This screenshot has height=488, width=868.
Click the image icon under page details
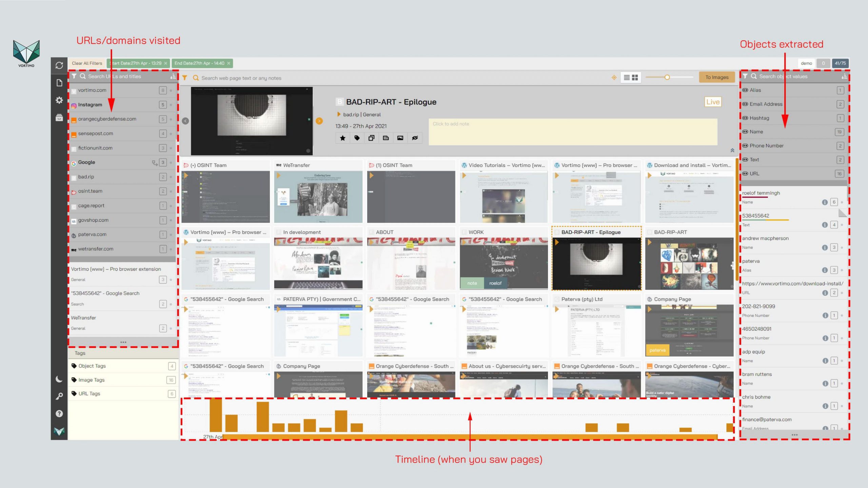pyautogui.click(x=400, y=138)
